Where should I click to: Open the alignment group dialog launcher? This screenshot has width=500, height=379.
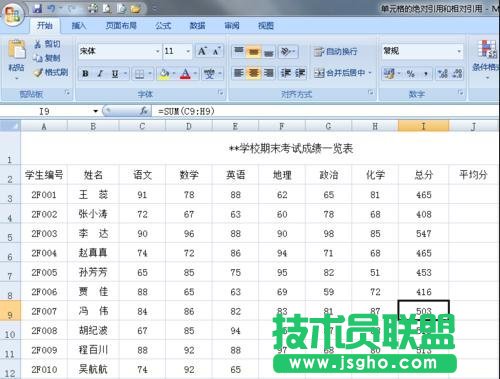[371, 93]
